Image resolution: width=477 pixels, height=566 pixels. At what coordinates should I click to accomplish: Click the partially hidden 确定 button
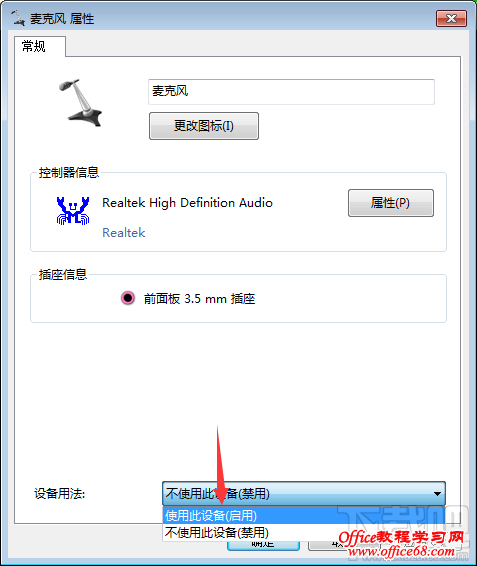(263, 545)
